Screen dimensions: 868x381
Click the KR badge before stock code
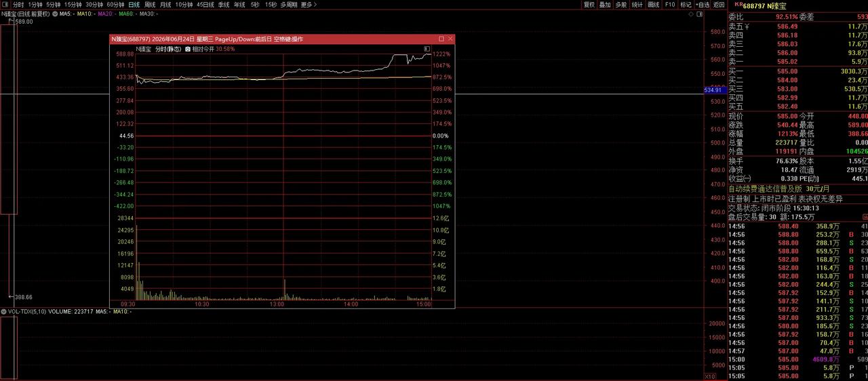point(738,4)
